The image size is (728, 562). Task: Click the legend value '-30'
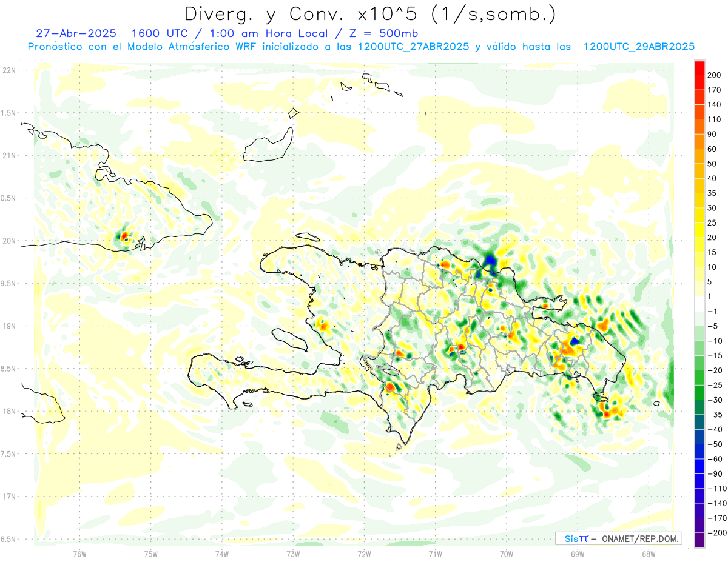(x=715, y=400)
